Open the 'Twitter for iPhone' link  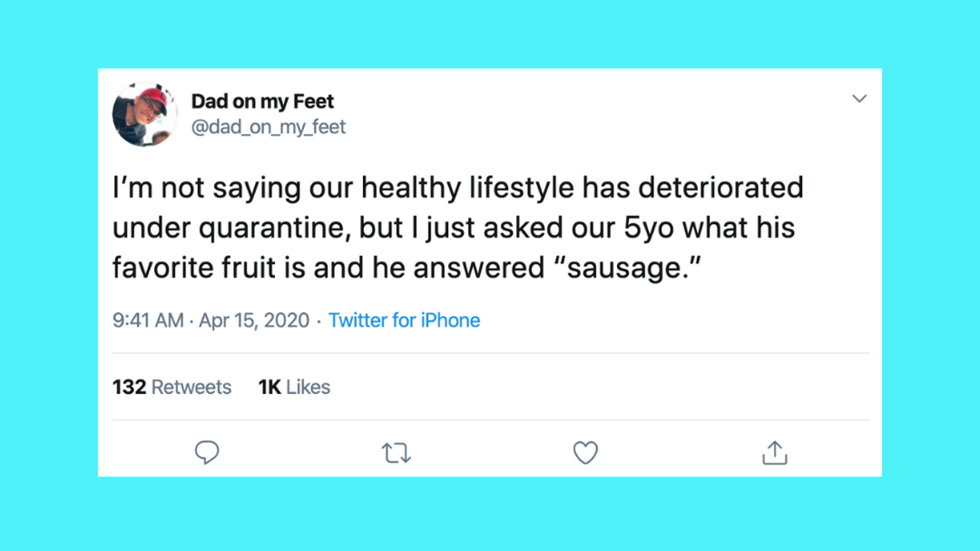coord(404,320)
